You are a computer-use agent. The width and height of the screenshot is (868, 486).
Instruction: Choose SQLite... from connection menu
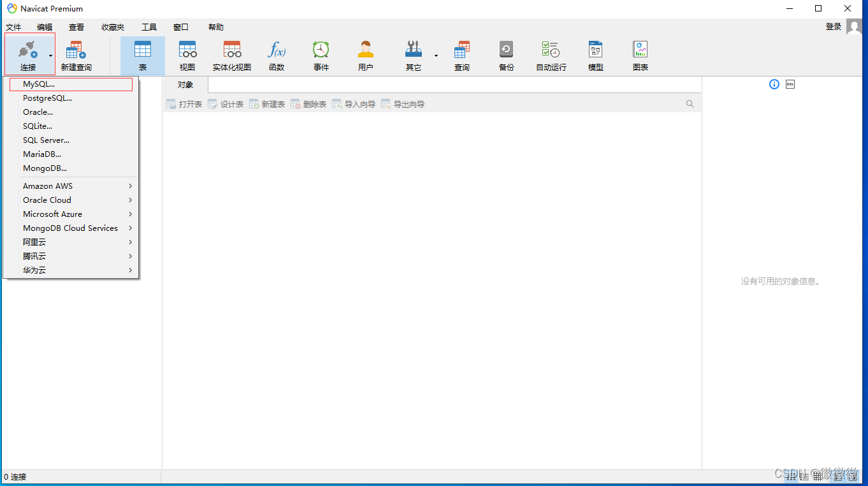71,126
